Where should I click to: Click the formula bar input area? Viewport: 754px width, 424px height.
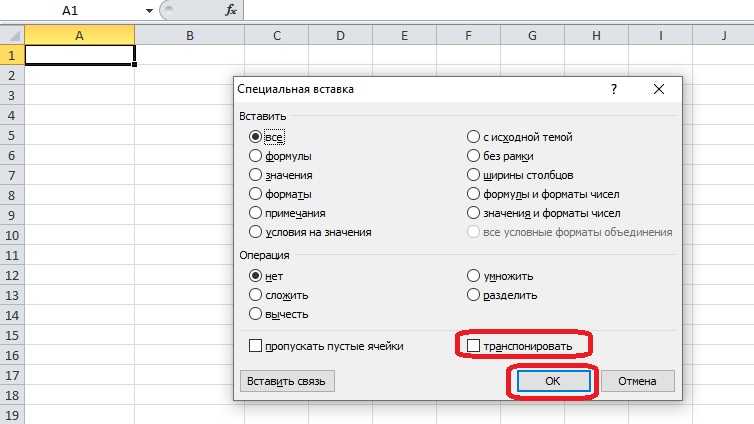498,10
